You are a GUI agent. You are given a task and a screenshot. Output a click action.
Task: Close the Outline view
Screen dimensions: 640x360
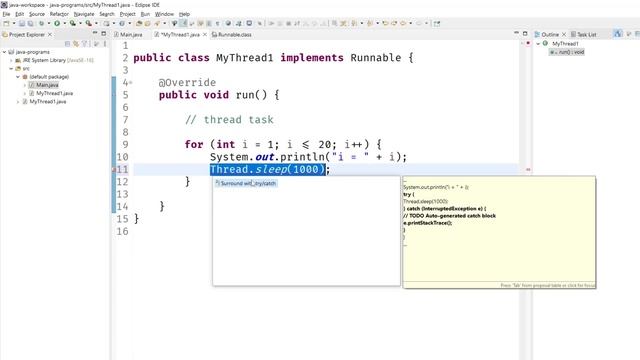click(564, 35)
